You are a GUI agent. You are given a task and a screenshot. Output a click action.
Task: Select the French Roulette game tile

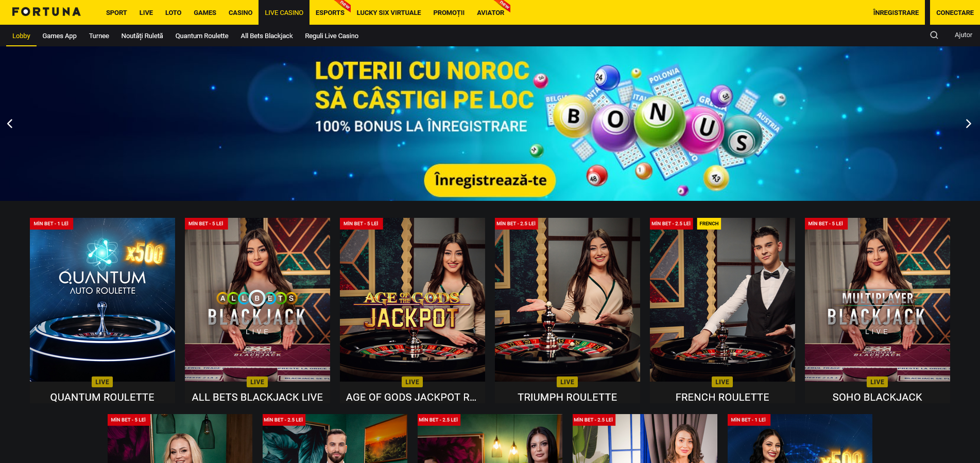pyautogui.click(x=723, y=310)
